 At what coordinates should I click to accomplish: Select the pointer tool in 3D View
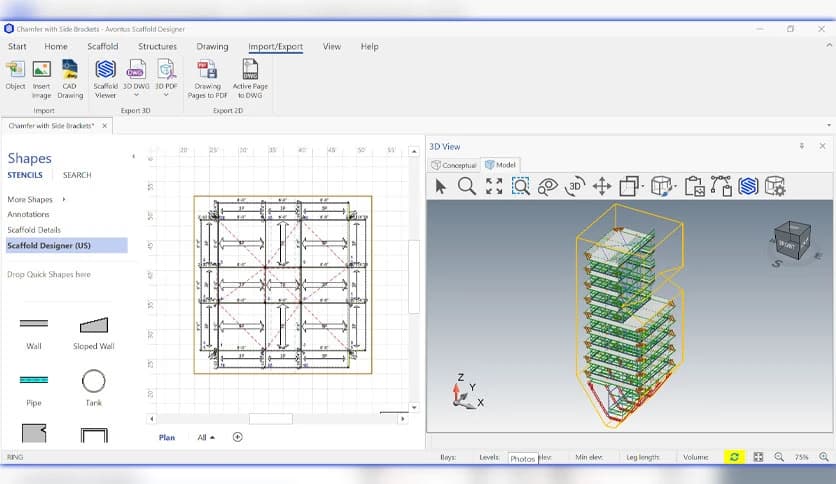(x=440, y=187)
